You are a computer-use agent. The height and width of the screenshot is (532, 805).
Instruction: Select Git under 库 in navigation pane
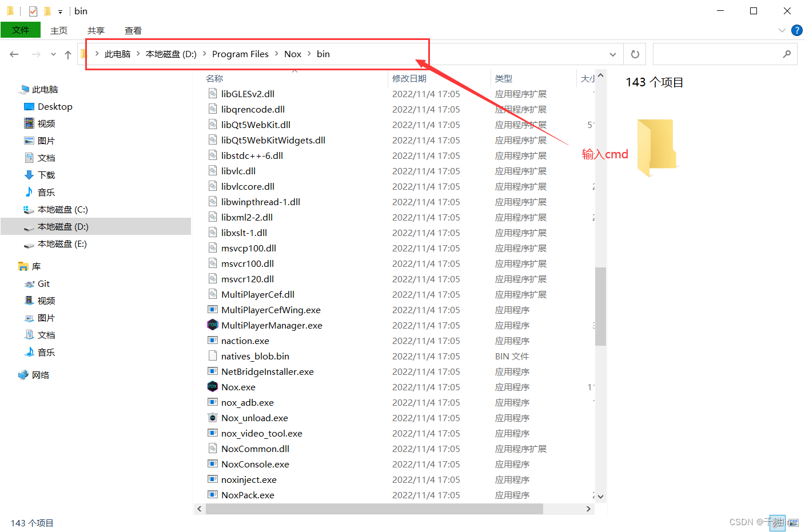click(x=43, y=284)
